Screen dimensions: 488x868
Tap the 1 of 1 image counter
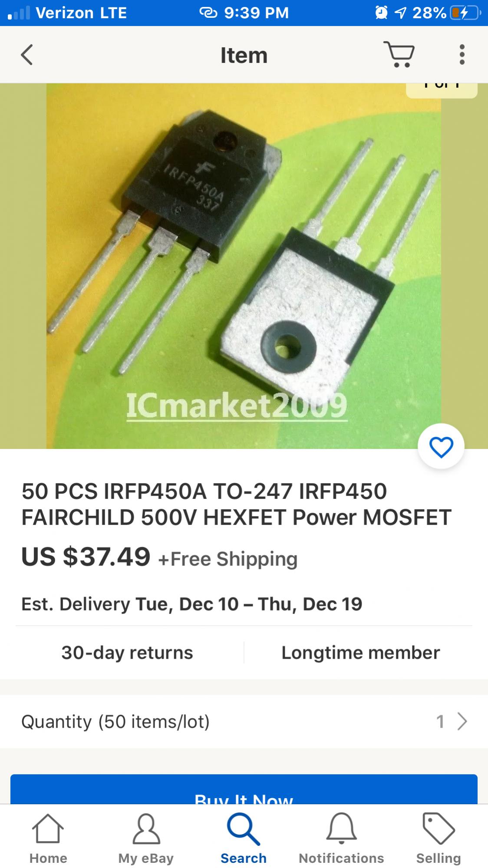(442, 89)
